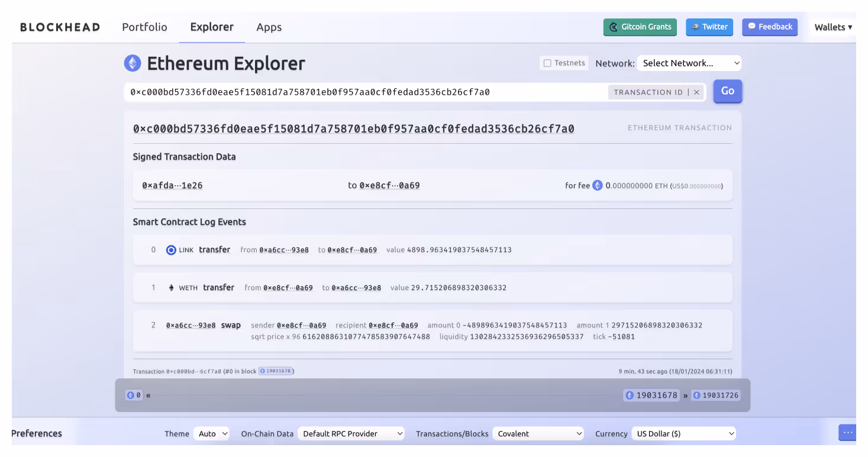Jump to latest block 19031726 marker

click(x=716, y=395)
